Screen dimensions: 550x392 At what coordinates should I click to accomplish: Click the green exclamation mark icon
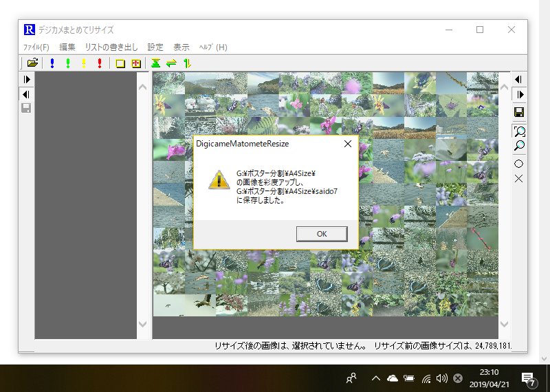point(68,63)
